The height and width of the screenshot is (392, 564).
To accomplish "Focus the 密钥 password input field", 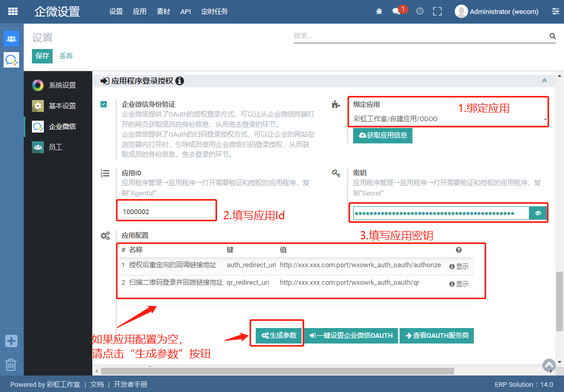I will pyautogui.click(x=441, y=213).
